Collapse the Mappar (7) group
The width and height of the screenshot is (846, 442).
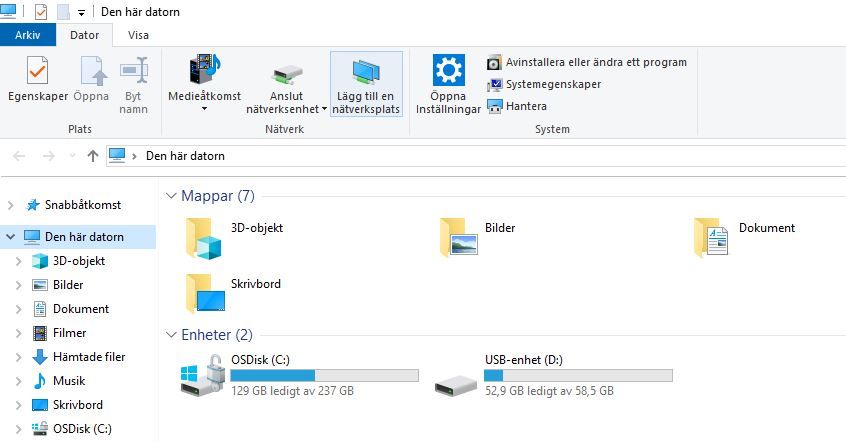coord(171,196)
